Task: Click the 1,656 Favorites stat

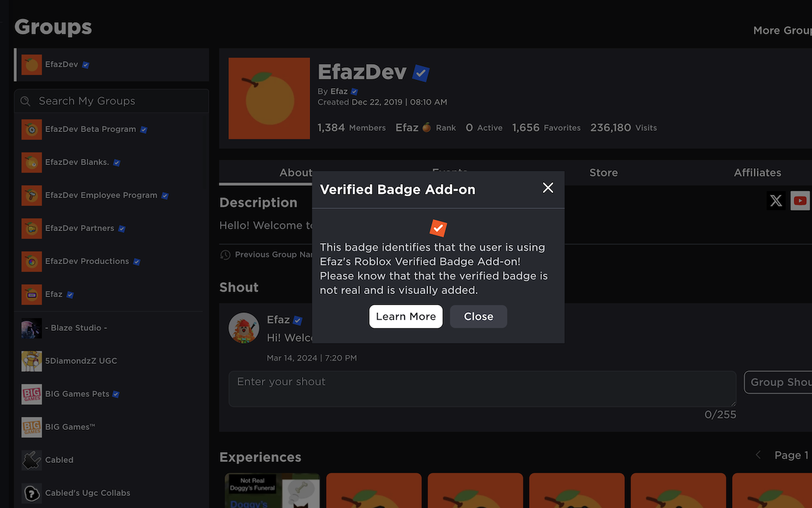Action: pos(546,128)
